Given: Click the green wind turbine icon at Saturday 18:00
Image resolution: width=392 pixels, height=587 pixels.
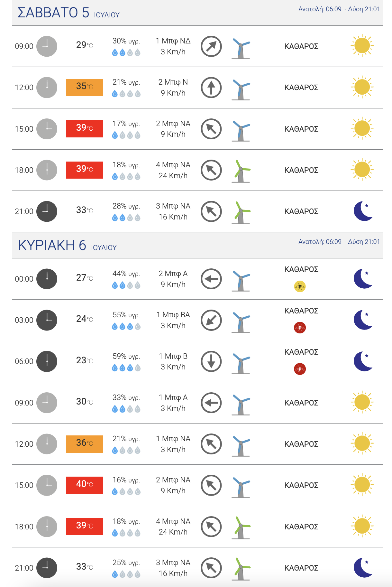Looking at the screenshot, I should (x=241, y=171).
